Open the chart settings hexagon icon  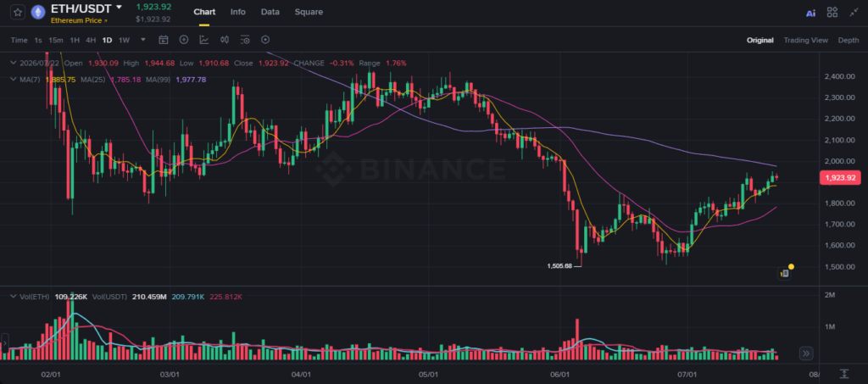coord(265,40)
